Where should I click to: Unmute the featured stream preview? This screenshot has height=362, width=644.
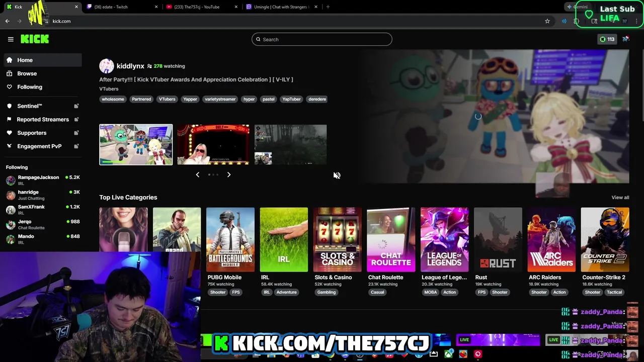tap(337, 175)
